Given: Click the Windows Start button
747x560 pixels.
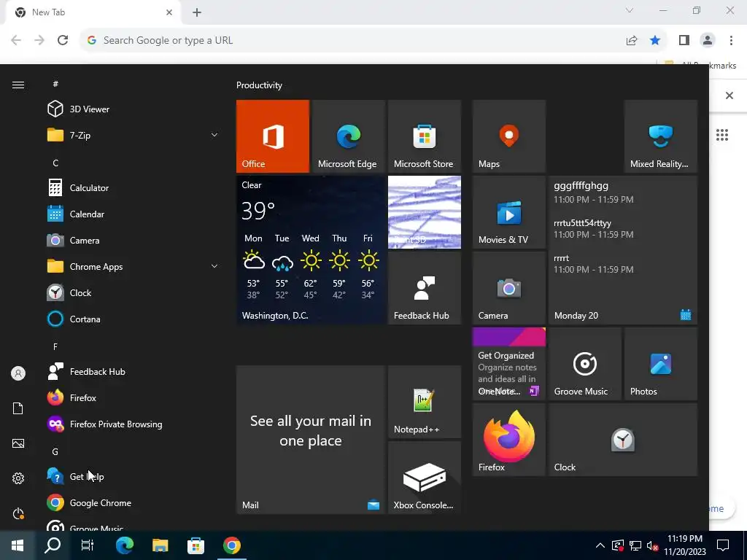Looking at the screenshot, I should click(18, 545).
